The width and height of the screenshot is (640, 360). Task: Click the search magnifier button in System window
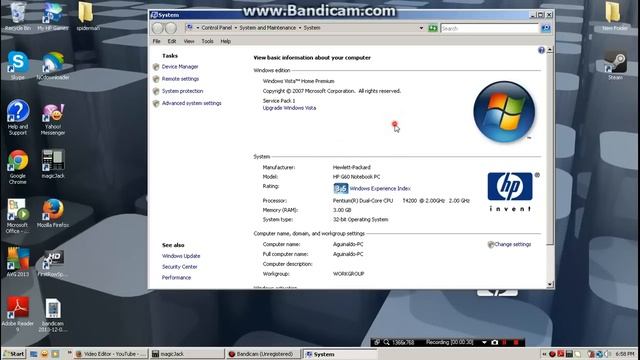point(546,28)
